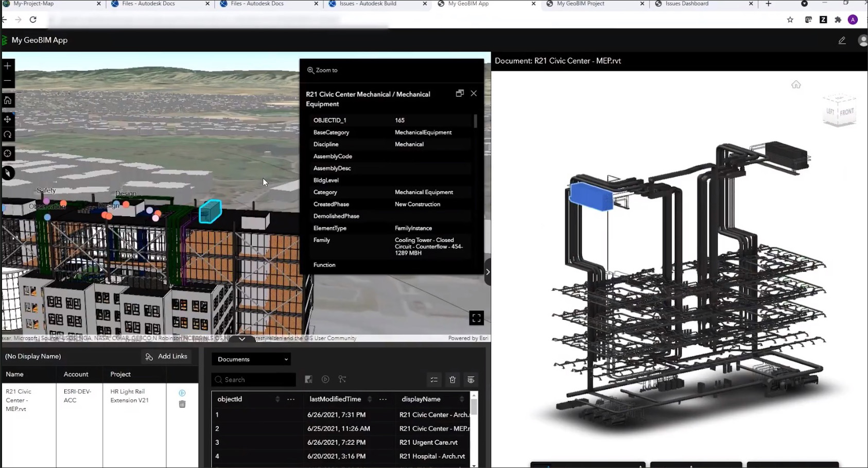Select the map rotate tool
This screenshot has height=468, width=868.
8,134
